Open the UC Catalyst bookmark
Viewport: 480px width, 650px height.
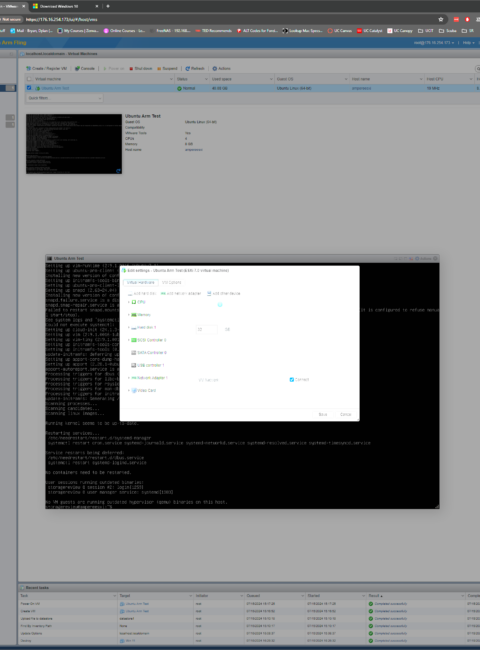[x=370, y=31]
